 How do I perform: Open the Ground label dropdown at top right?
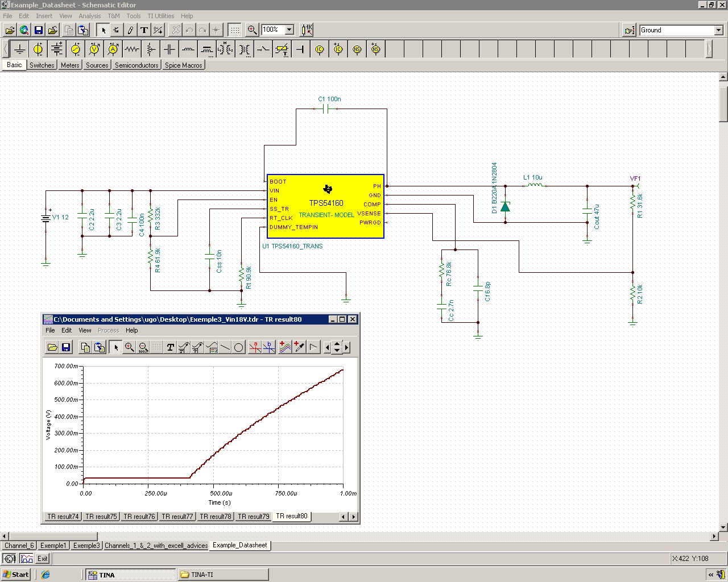coord(719,30)
